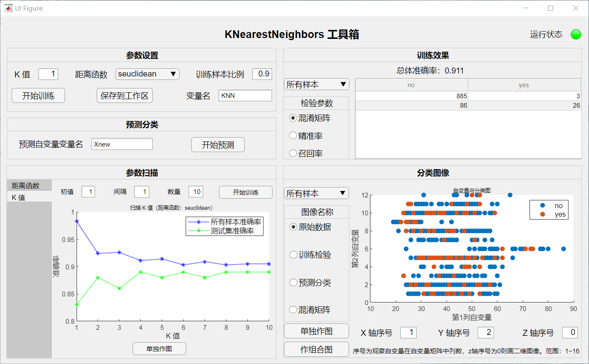Image resolution: width=589 pixels, height=364 pixels.
Task: Click the 训练样本比例 field showing 0.9
Action: (x=262, y=74)
